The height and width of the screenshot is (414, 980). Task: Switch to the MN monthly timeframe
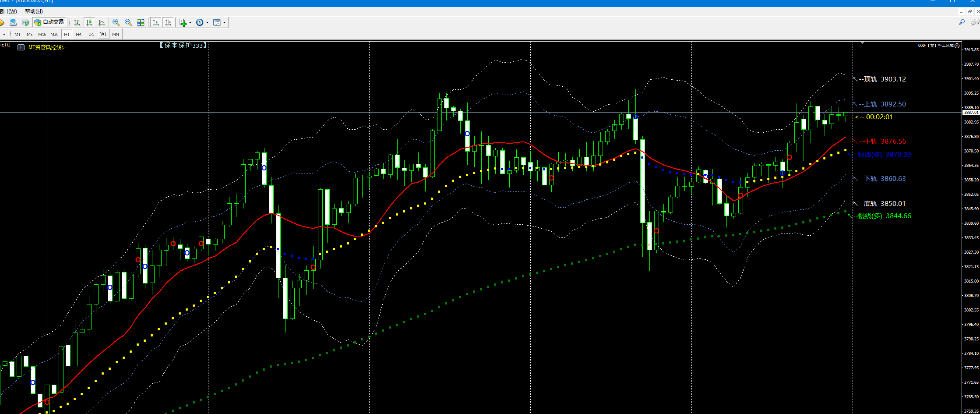(x=116, y=34)
